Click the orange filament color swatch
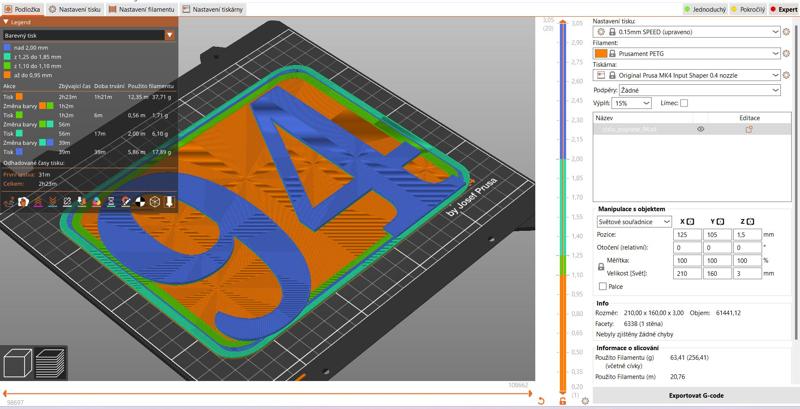 coord(602,53)
